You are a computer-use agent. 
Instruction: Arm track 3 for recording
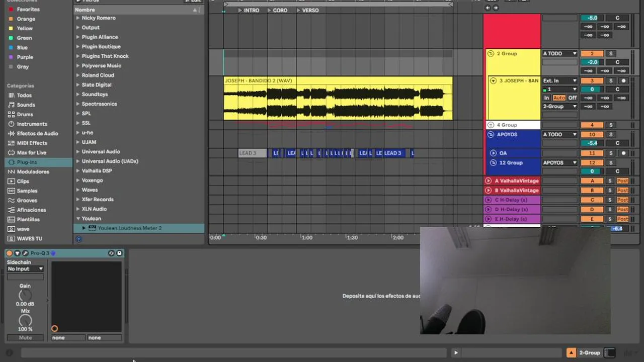[x=623, y=81]
